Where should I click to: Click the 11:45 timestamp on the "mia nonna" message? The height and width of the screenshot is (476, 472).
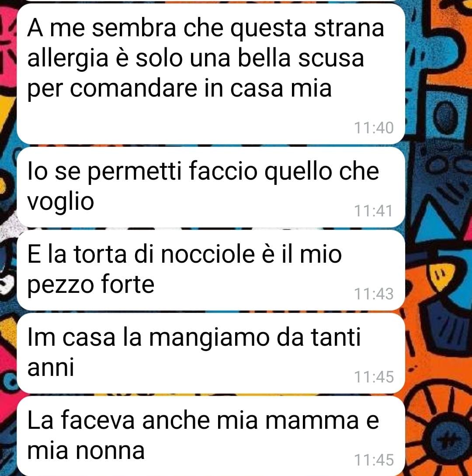[x=374, y=459]
